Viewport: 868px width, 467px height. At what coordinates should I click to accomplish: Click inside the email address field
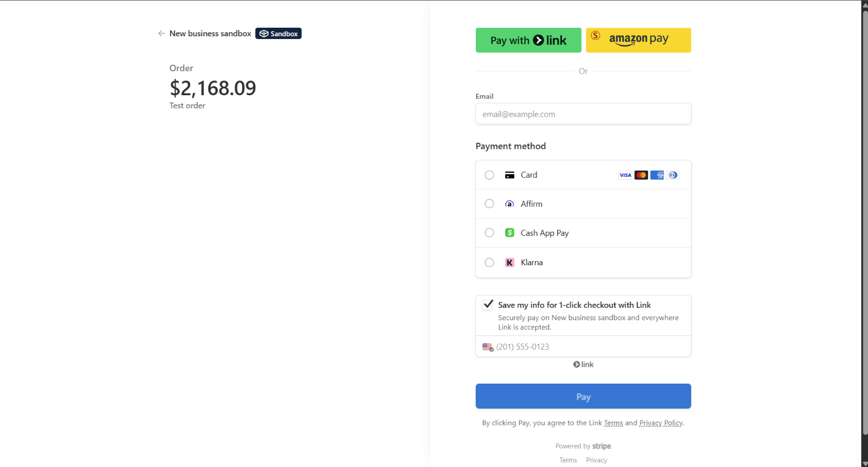(583, 113)
